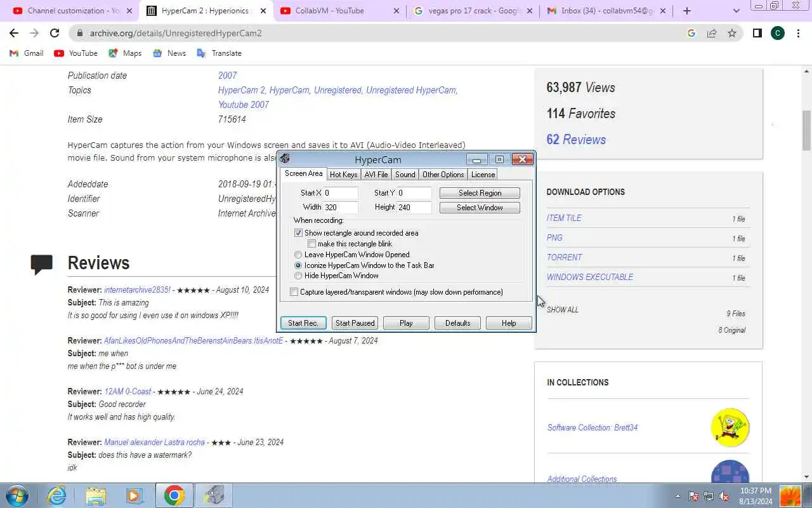Close the CollabVM YouTube tab

pyautogui.click(x=396, y=11)
